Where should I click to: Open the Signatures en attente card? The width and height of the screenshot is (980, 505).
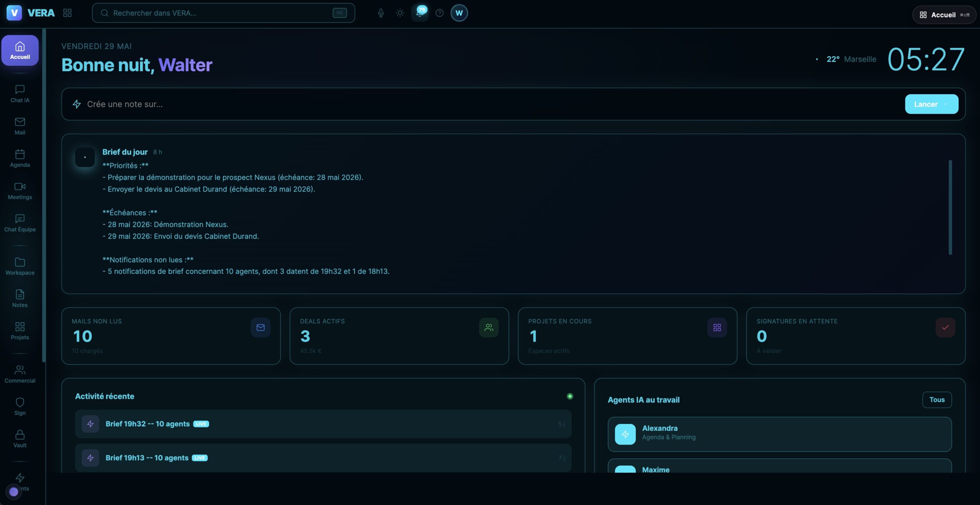tap(856, 336)
